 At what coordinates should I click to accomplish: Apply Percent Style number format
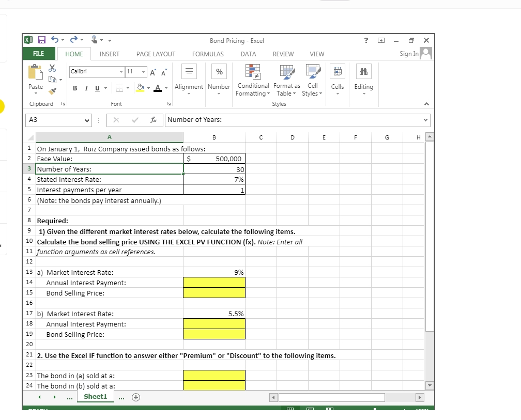219,71
